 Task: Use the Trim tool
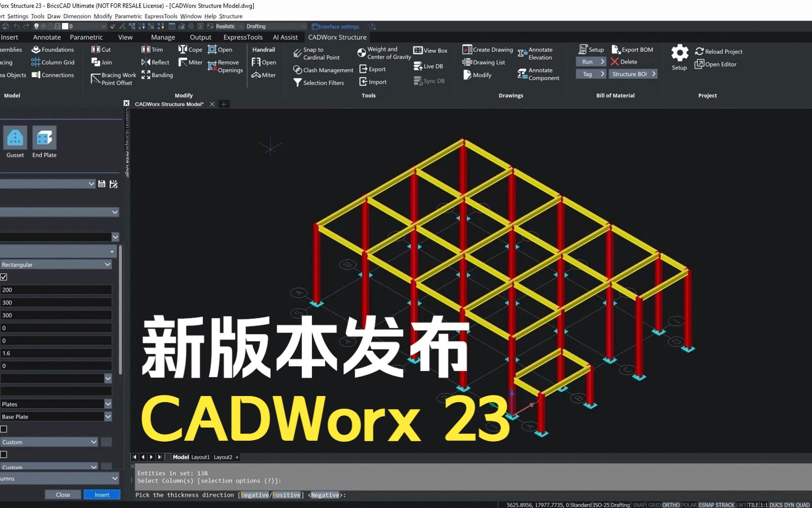(152, 49)
